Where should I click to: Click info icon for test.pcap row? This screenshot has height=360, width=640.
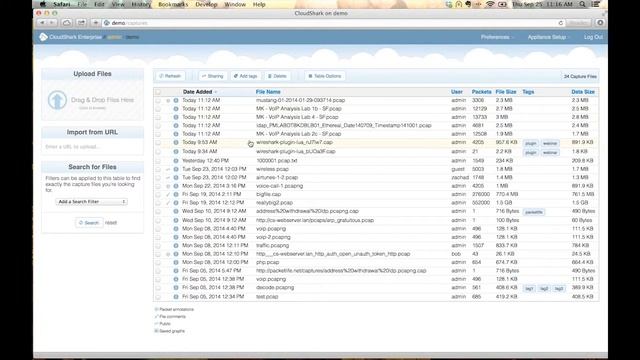[176, 297]
